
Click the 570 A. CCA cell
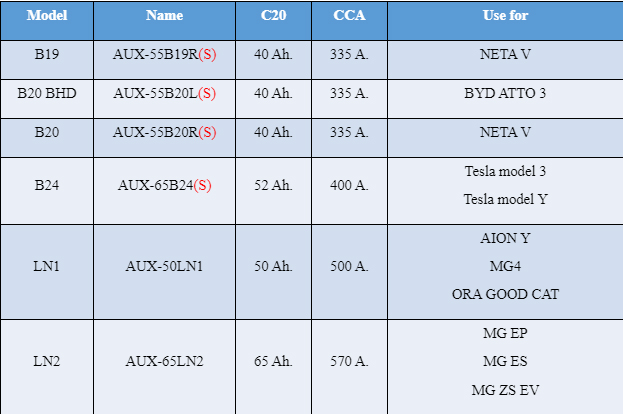tap(349, 367)
